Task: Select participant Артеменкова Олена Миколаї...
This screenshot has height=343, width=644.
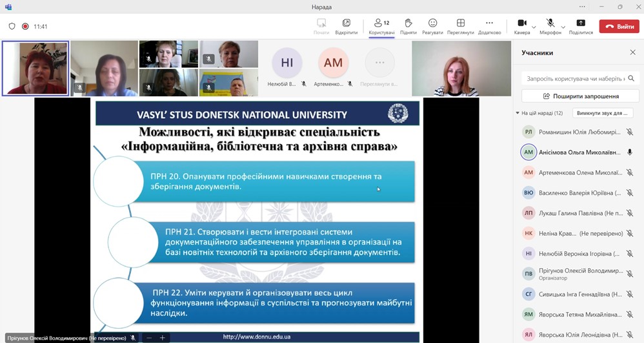Action: click(580, 172)
